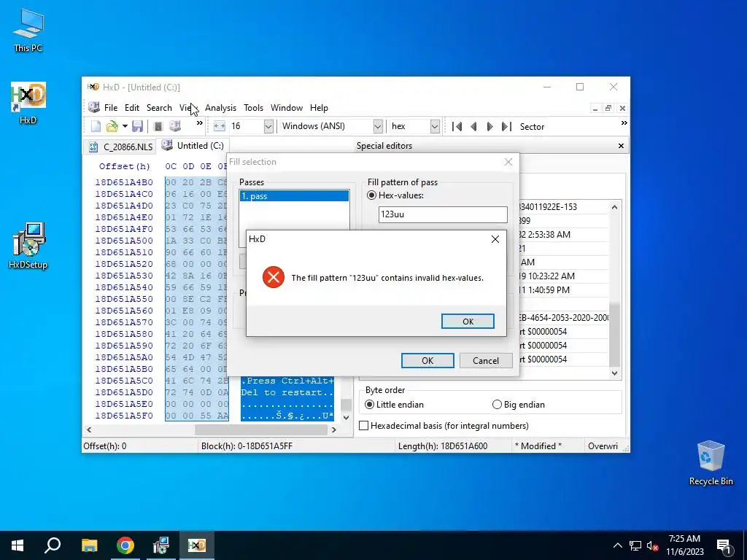Open main memory via chip icon

coord(158,126)
